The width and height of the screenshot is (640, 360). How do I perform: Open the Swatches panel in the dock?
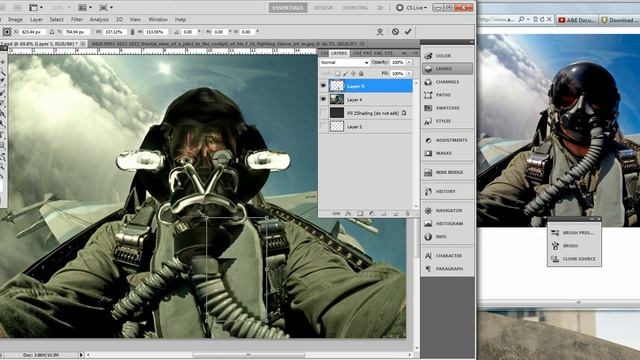[x=447, y=108]
